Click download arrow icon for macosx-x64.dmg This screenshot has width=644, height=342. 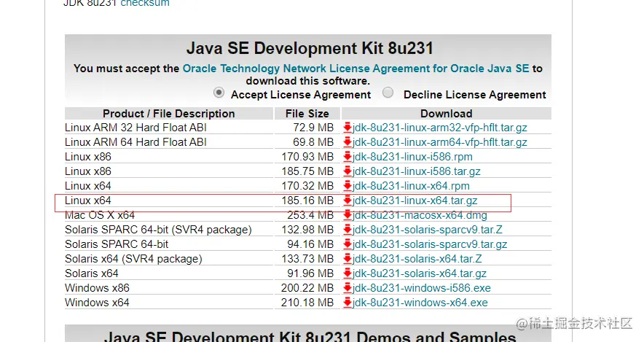coord(347,215)
